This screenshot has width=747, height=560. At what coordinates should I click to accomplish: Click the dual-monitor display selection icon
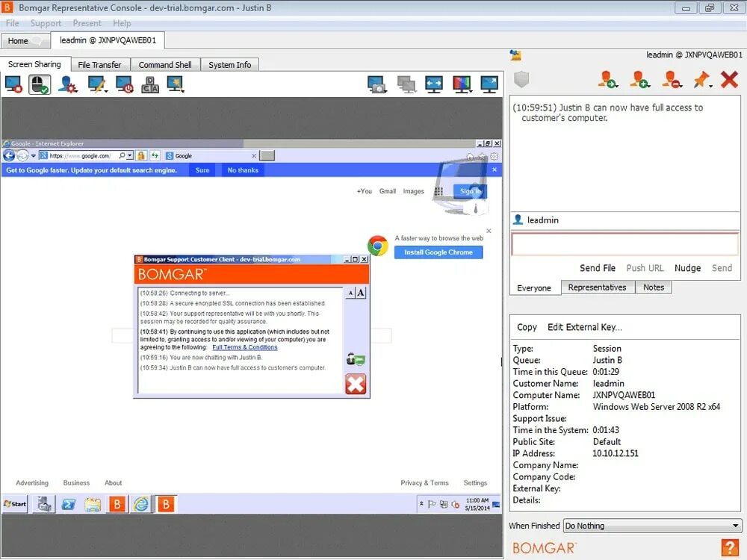pyautogui.click(x=406, y=84)
